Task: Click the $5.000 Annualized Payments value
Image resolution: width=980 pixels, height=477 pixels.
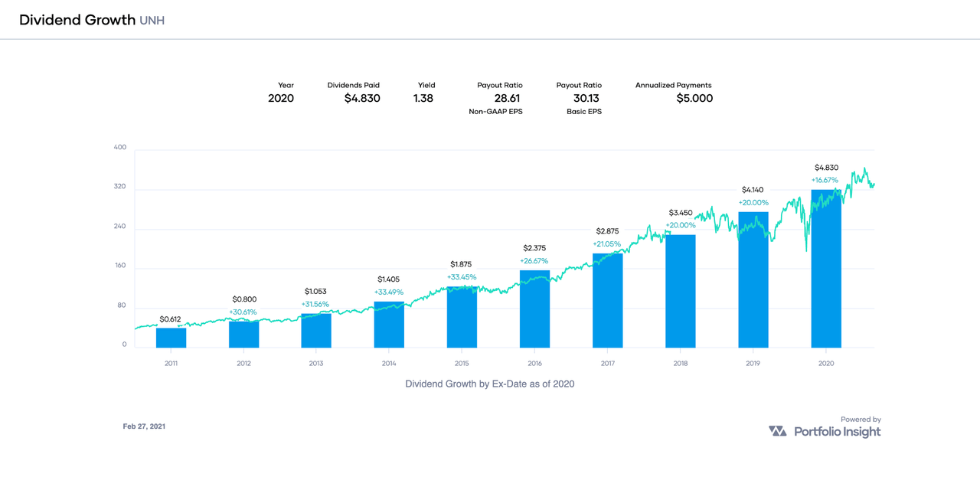Action: (694, 98)
